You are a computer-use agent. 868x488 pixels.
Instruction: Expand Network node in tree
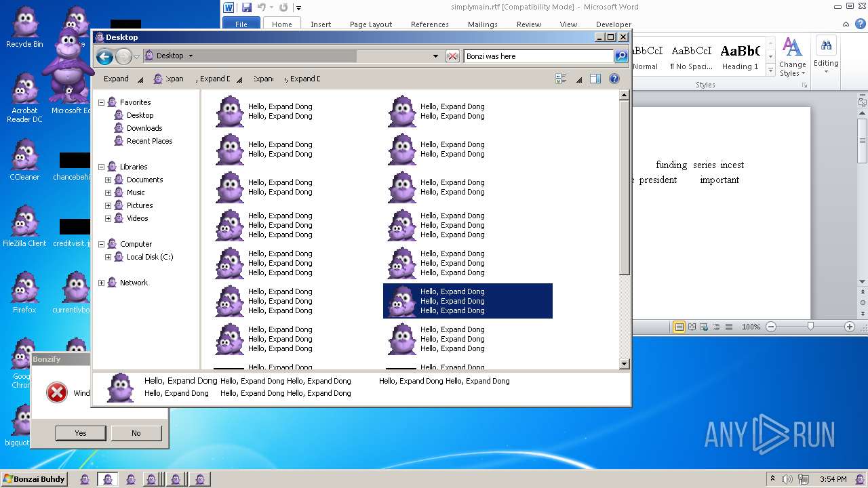pyautogui.click(x=102, y=283)
